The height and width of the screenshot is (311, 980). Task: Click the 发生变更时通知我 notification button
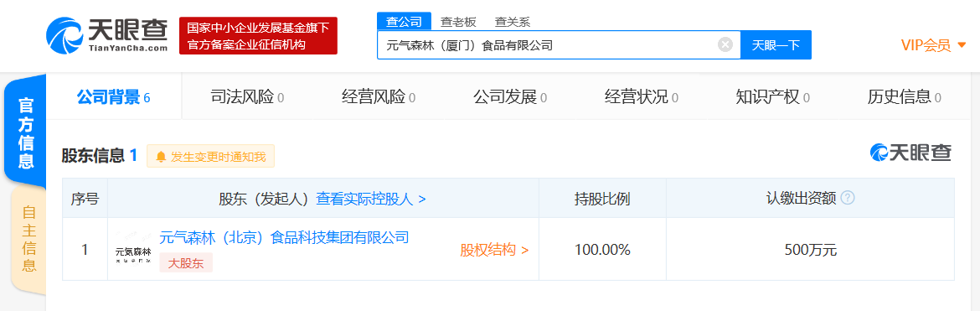[210, 157]
